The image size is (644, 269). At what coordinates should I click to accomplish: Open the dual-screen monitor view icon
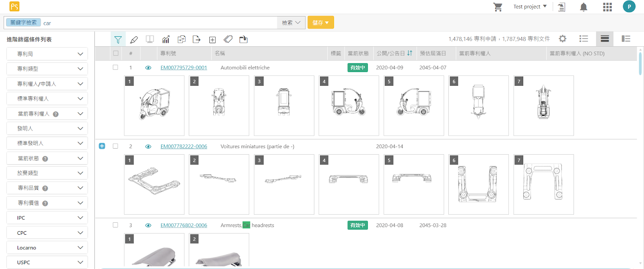pos(150,39)
